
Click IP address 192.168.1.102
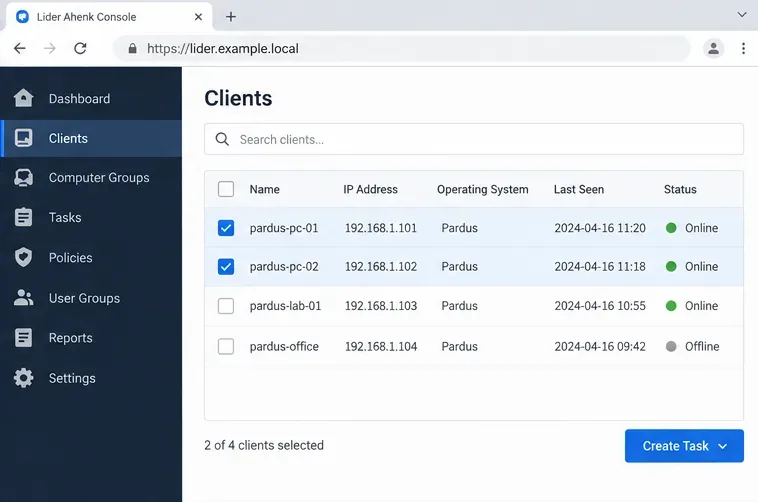point(380,266)
